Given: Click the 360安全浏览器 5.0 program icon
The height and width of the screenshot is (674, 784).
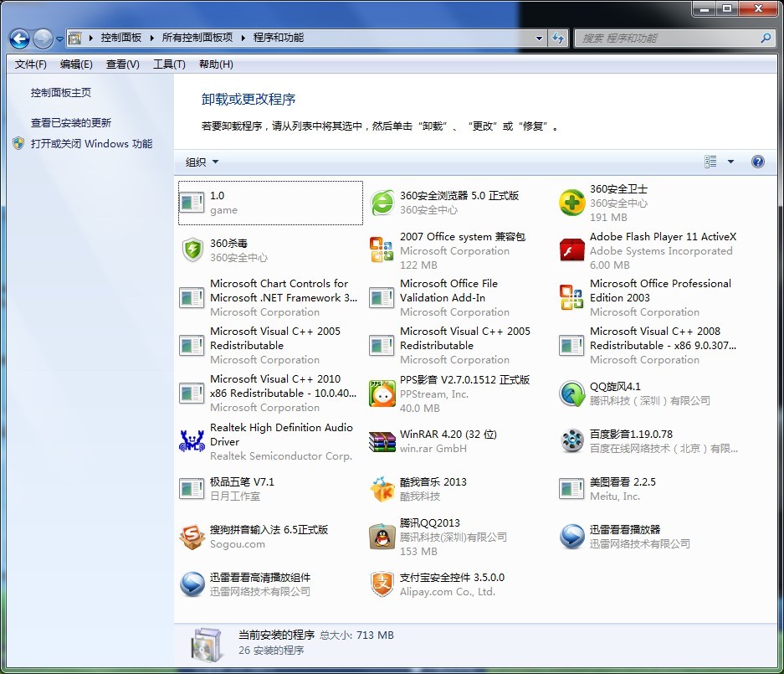Looking at the screenshot, I should click(382, 203).
